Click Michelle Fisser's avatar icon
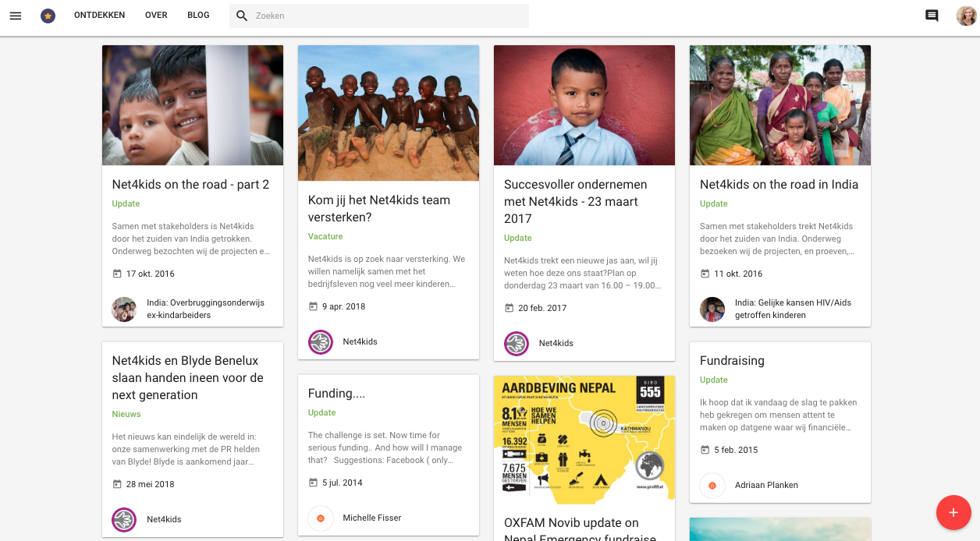 321,518
